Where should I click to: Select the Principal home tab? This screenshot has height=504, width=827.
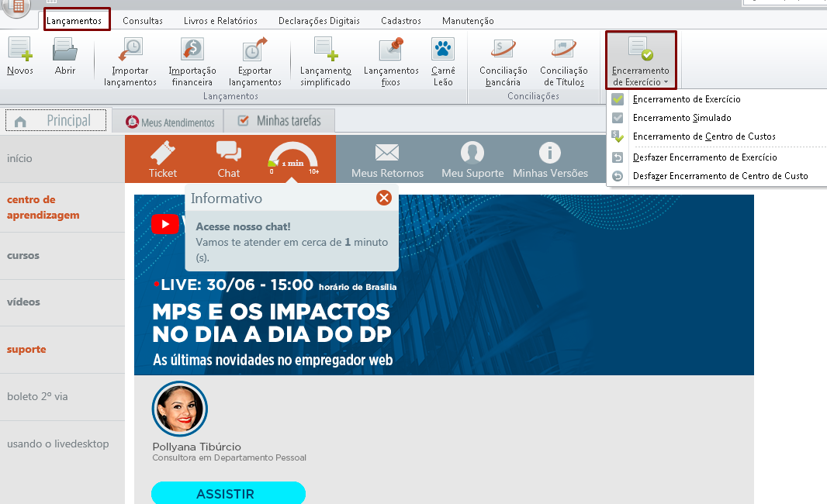[56, 121]
